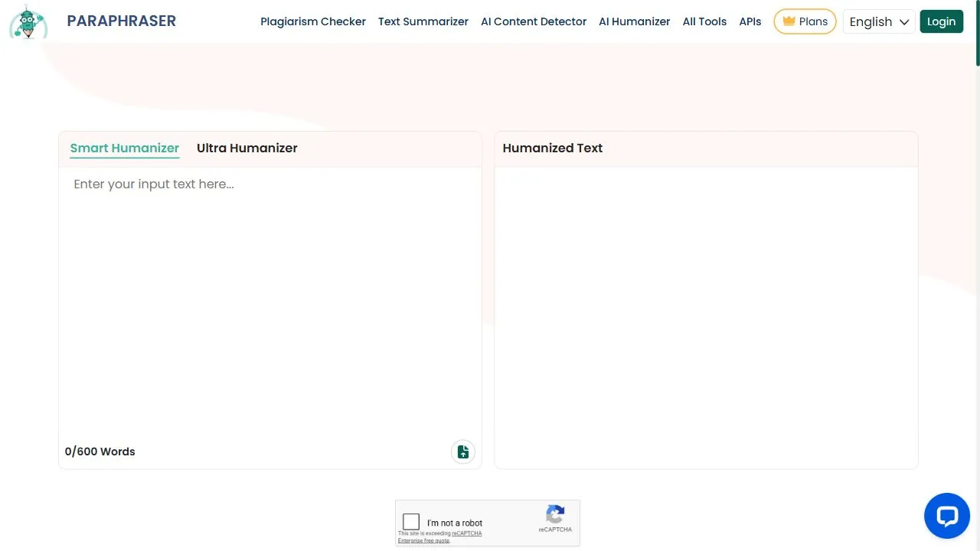Screen dimensions: 980x551
Task: Click the Humanized Text output area
Action: point(706,317)
